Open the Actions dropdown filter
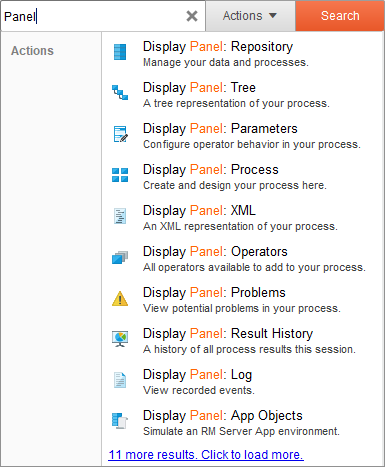 [250, 16]
